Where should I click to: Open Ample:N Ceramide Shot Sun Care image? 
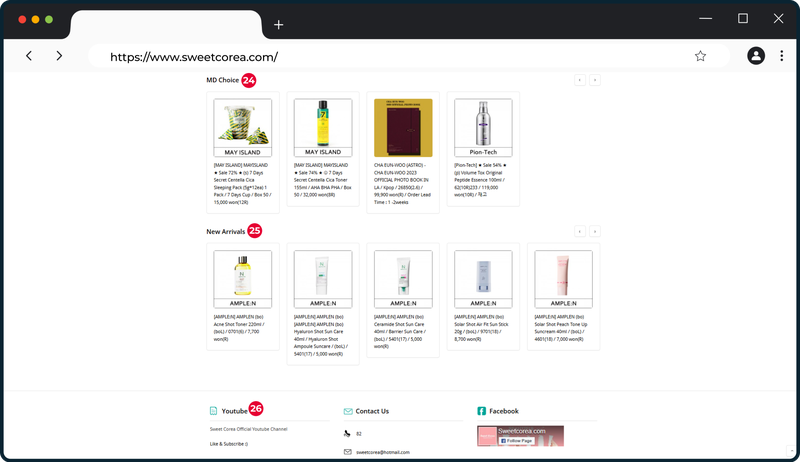click(403, 279)
